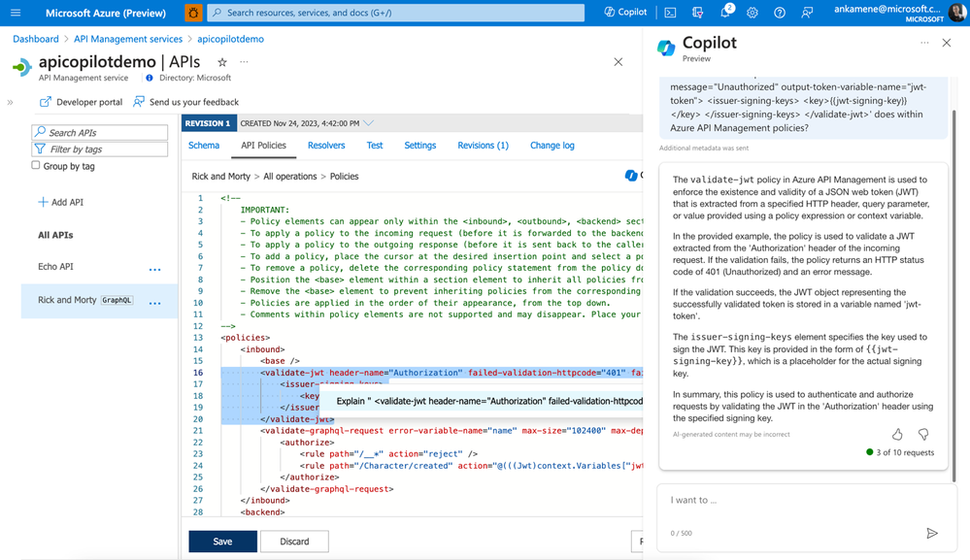Screen dimensions: 970x560
Task: Click the REVISION 1 badge
Action: tap(208, 123)
